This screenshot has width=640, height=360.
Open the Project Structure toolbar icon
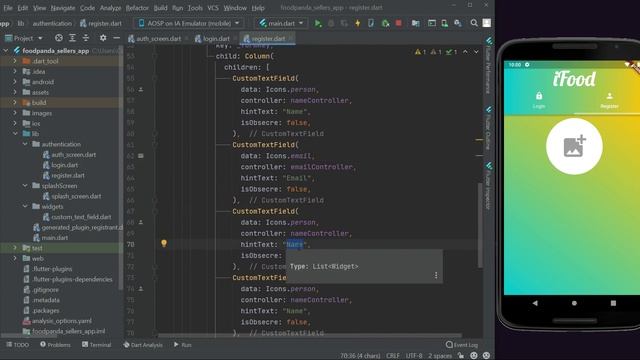point(416,23)
